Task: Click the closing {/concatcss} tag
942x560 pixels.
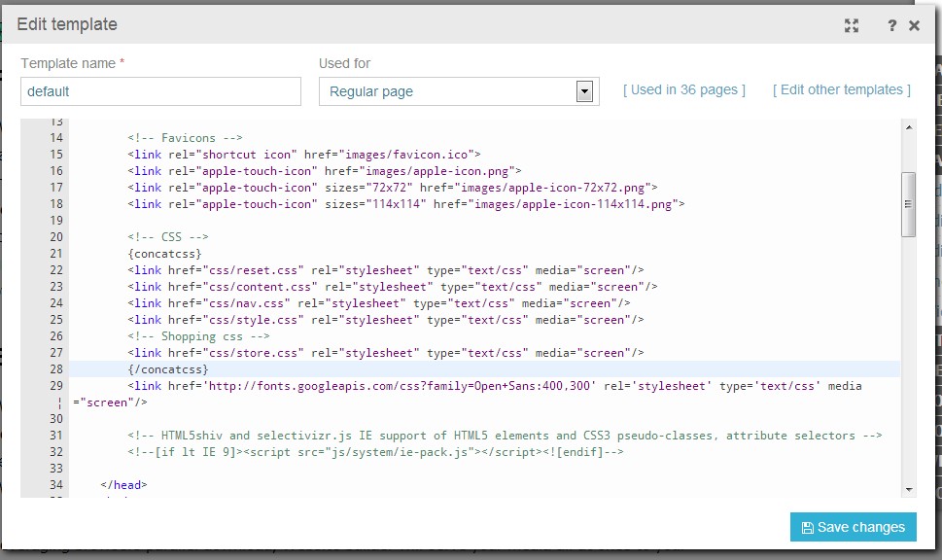Action: click(x=168, y=369)
